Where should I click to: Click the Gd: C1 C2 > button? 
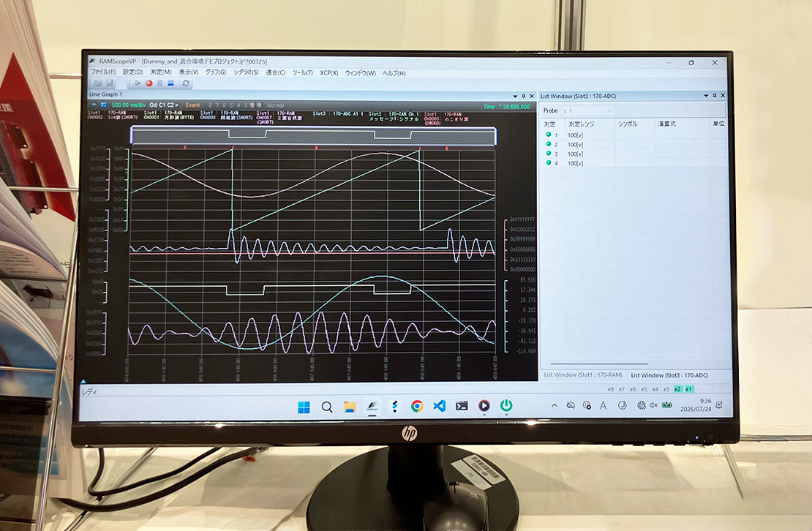(163, 105)
